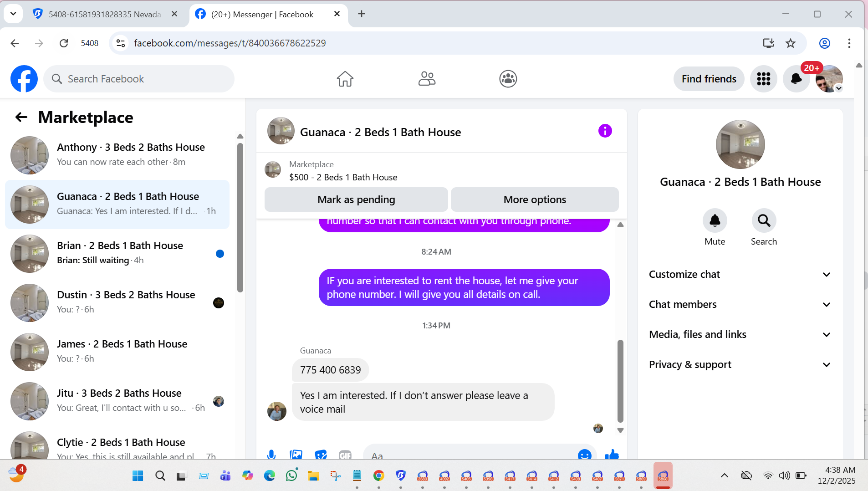This screenshot has width=868, height=491.
Task: Click the chat scrollbar up arrow
Action: pos(620,225)
